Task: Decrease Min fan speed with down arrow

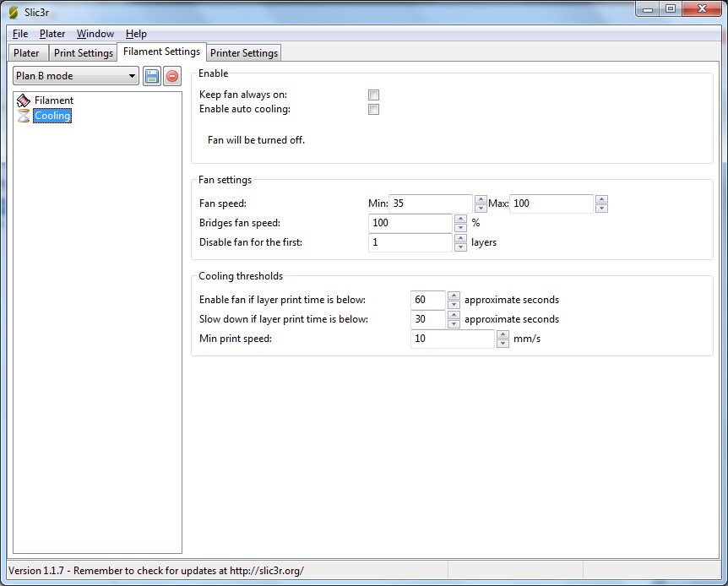Action: 481,208
